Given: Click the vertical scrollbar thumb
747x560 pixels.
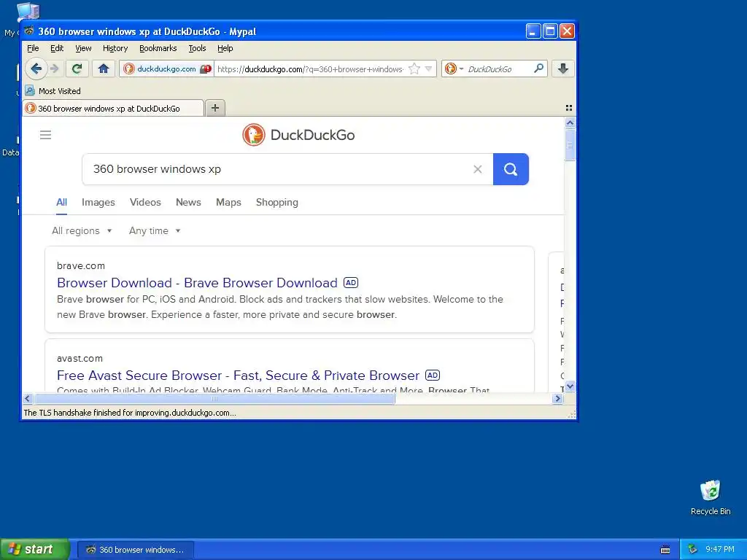Looking at the screenshot, I should pyautogui.click(x=570, y=145).
